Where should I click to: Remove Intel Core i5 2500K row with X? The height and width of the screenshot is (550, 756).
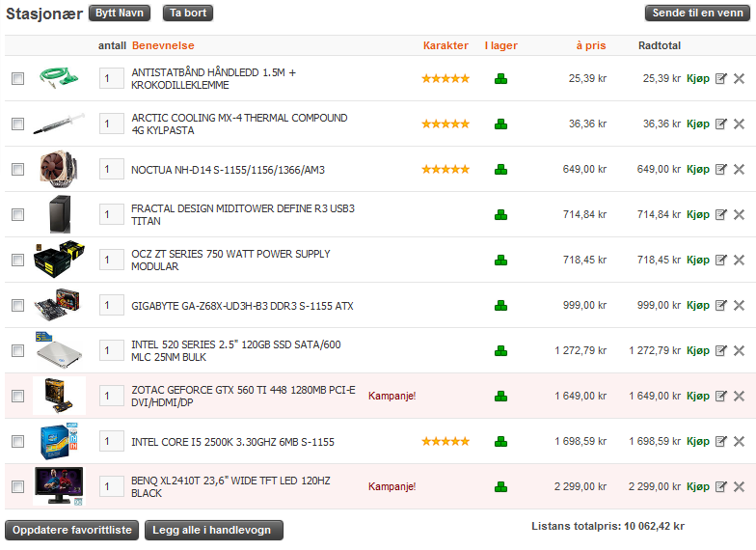pos(739,442)
